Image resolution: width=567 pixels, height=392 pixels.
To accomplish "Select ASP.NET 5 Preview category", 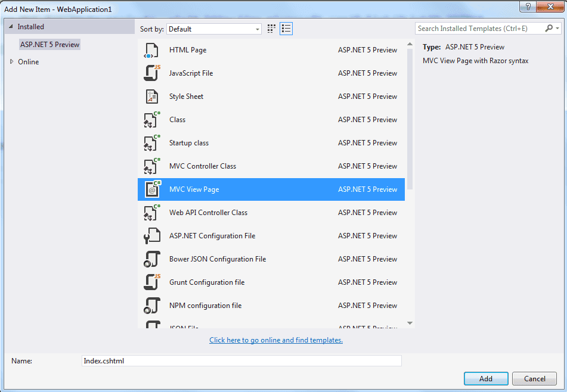I will pyautogui.click(x=49, y=45).
